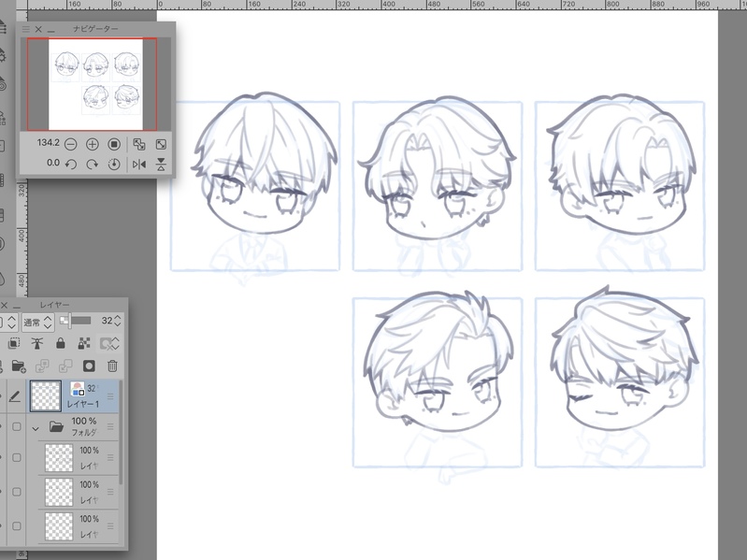
Task: Click the Navigator fit-to-navigator icon
Action: [x=139, y=144]
